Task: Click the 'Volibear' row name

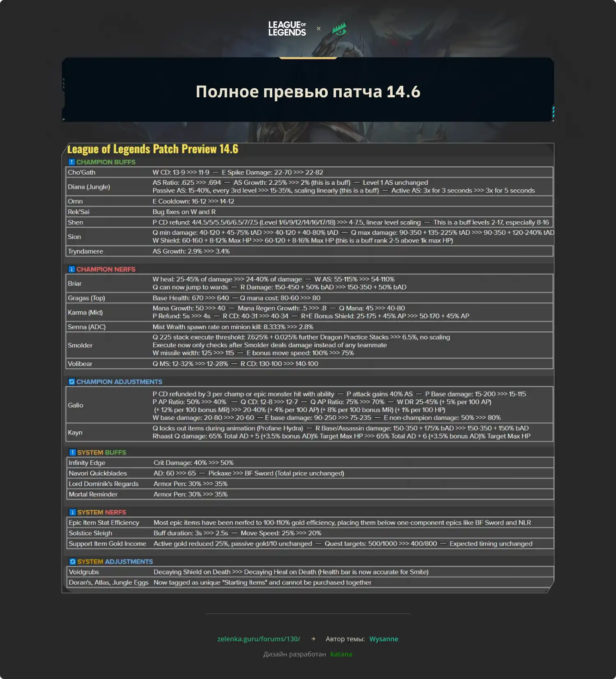Action: tap(80, 364)
